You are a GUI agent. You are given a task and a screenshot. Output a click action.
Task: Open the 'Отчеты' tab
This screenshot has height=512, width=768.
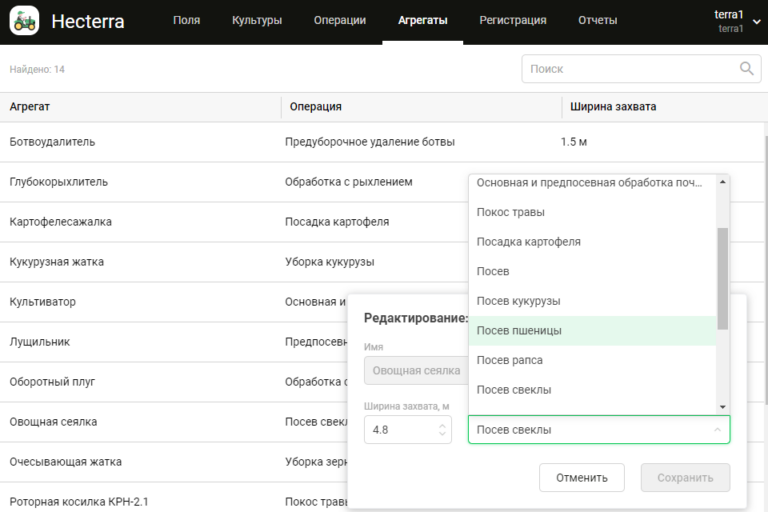[x=597, y=20]
